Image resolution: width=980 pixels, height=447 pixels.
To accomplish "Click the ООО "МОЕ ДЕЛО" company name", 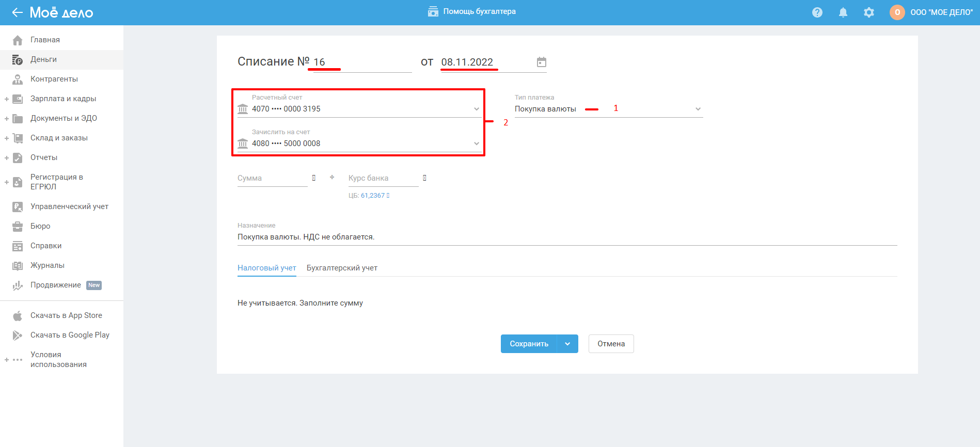I will coord(942,12).
